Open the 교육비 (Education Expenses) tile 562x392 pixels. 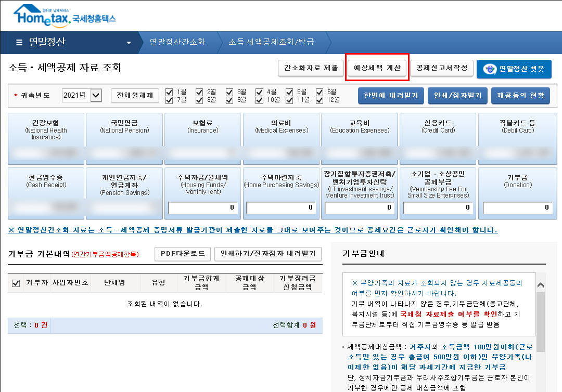click(360, 139)
